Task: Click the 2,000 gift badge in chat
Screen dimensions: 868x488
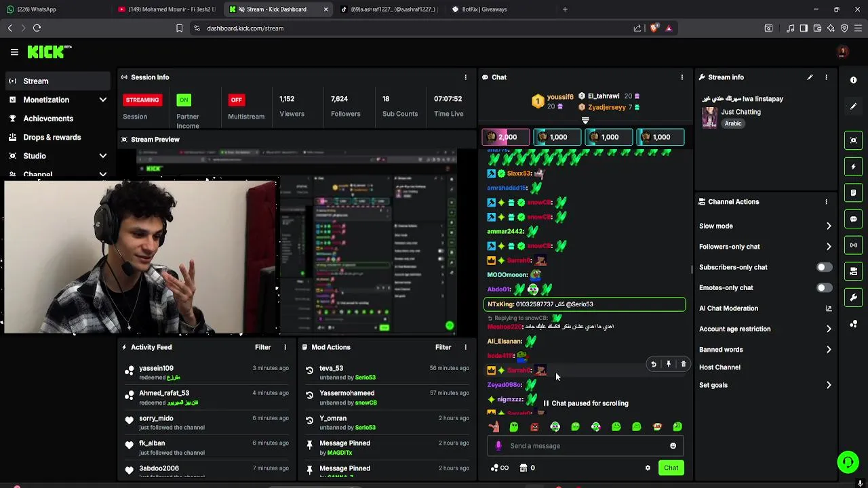Action: point(505,137)
